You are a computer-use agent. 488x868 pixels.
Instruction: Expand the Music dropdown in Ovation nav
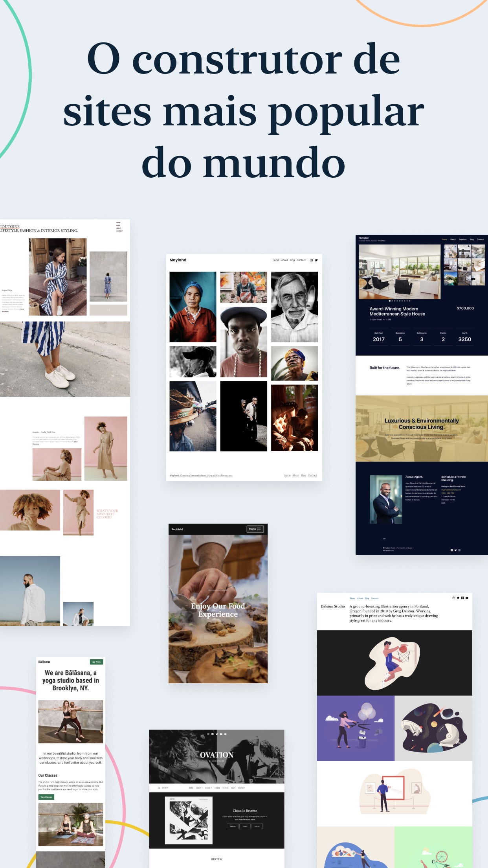[x=209, y=788]
